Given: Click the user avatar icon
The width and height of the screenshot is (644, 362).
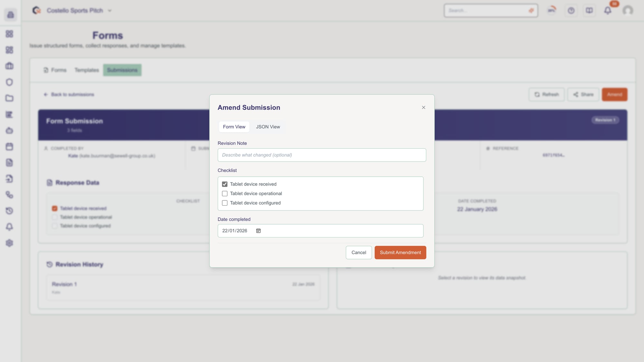Looking at the screenshot, I should click(x=628, y=11).
